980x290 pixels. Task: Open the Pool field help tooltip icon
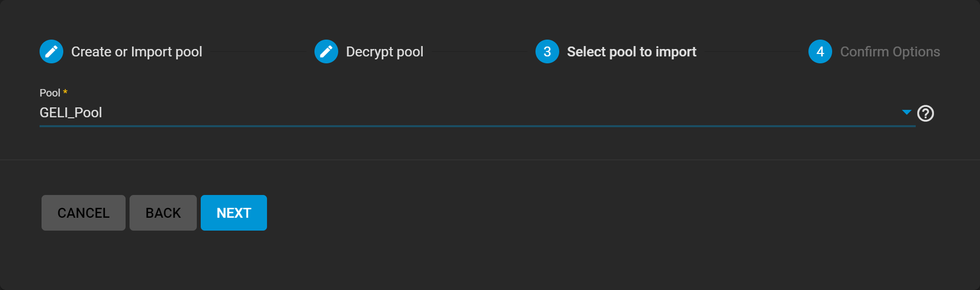(926, 114)
